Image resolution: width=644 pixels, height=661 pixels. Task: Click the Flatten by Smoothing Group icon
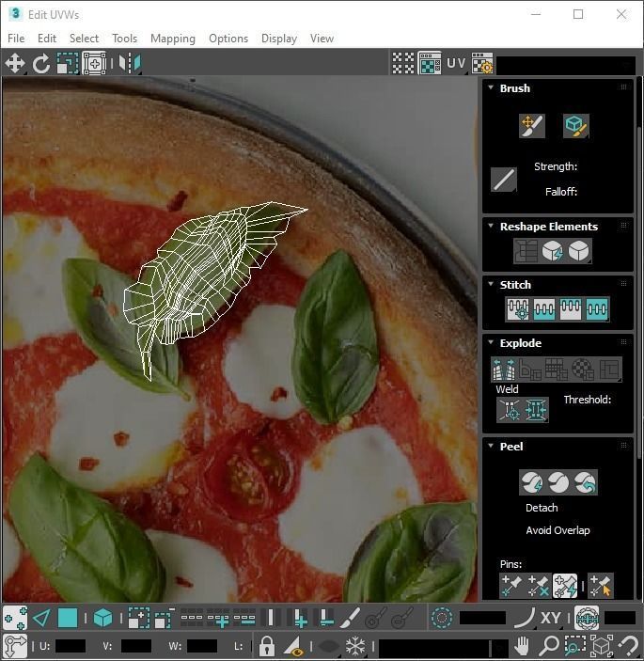[x=556, y=370]
